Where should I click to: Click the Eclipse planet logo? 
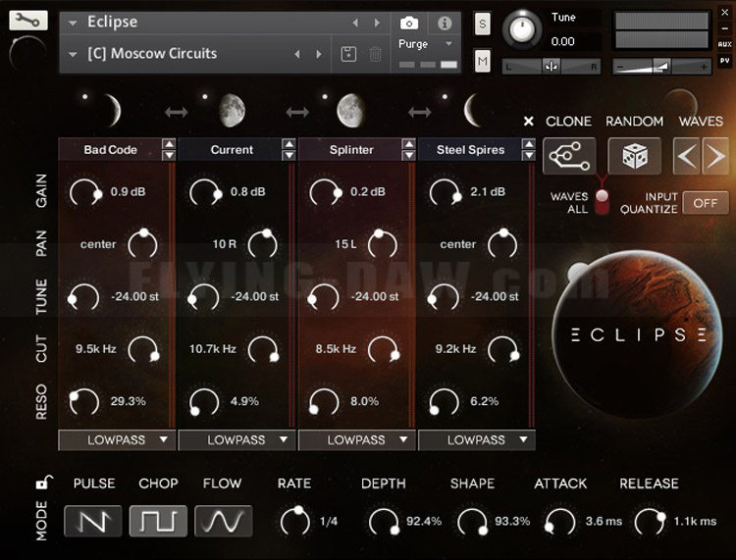coord(638,333)
